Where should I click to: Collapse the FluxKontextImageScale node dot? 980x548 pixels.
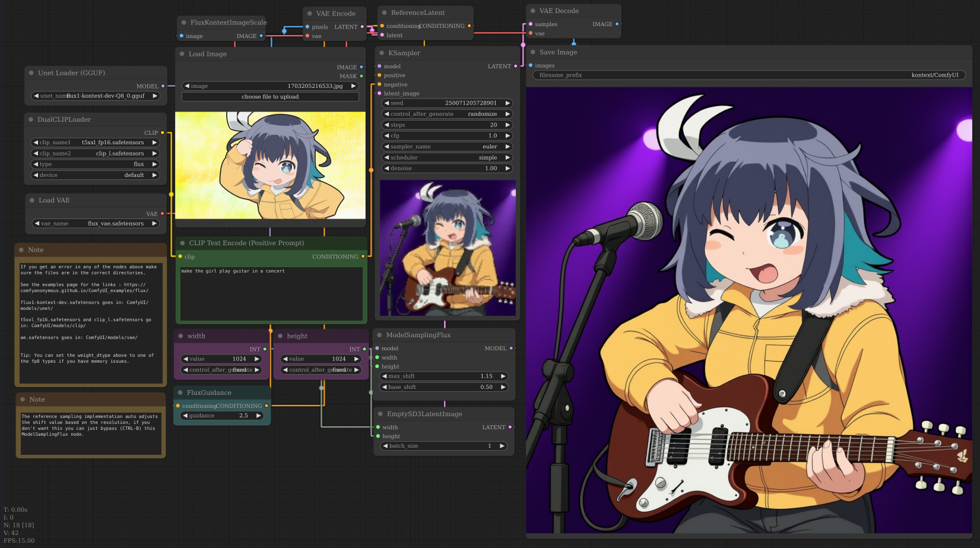point(183,23)
